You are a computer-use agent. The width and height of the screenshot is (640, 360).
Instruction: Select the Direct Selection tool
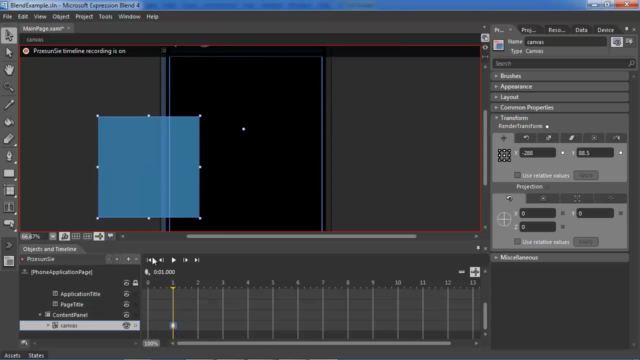coord(9,53)
